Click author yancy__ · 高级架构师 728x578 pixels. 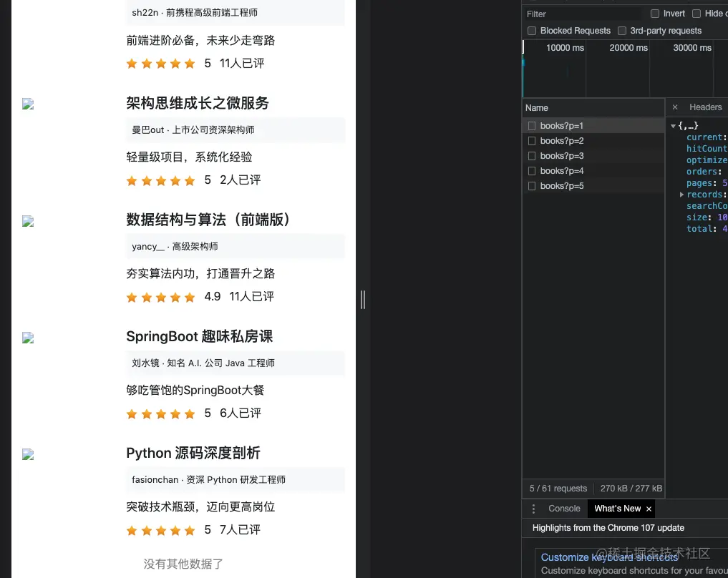[x=175, y=246]
